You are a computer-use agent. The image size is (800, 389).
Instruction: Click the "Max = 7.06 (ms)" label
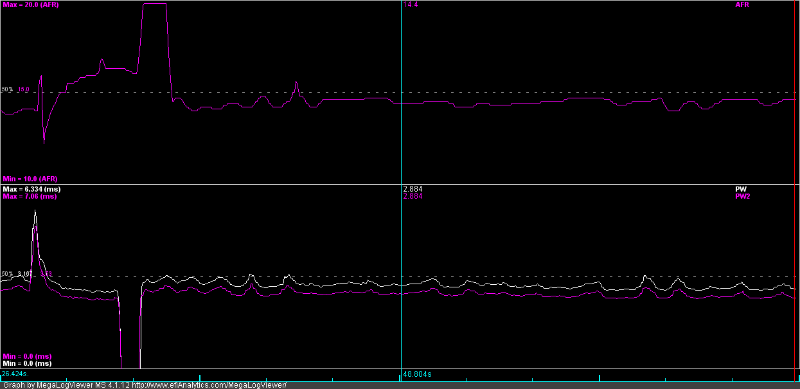click(x=29, y=196)
